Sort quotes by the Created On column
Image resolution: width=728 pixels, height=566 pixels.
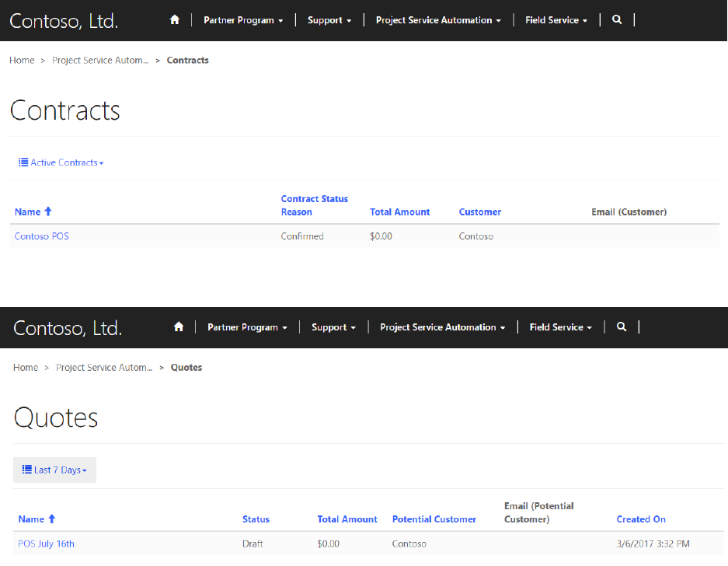coord(641,519)
